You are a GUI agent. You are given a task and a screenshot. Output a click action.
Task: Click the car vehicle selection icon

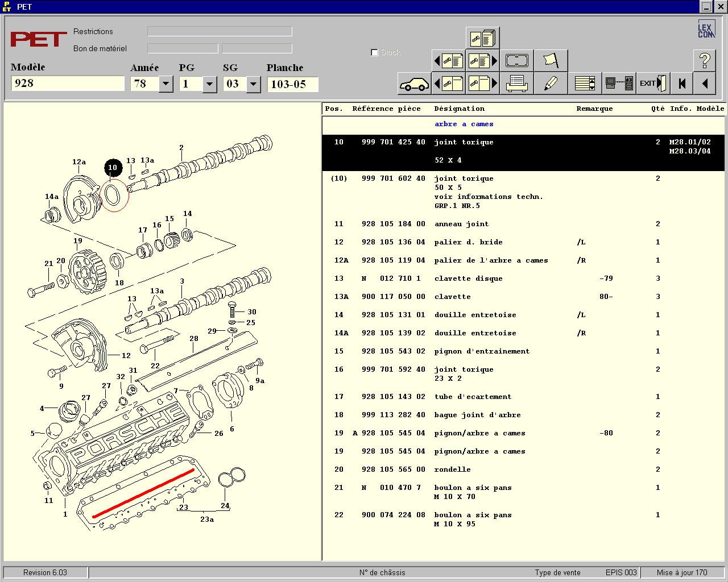coord(414,84)
